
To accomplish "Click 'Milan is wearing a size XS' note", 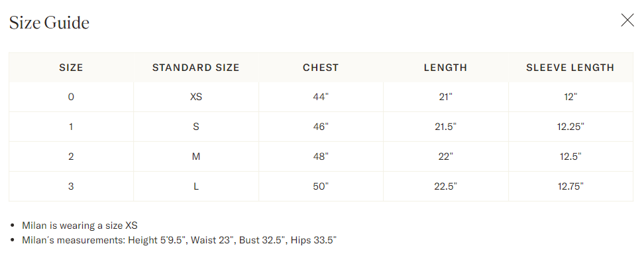I will [80, 225].
